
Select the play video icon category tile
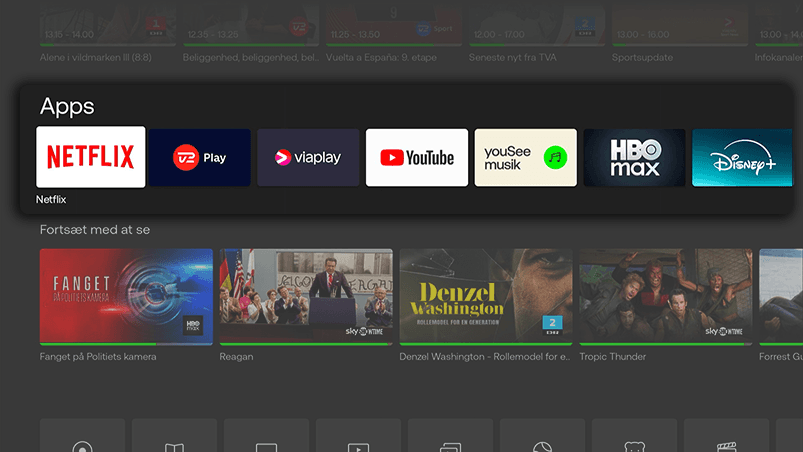358,438
